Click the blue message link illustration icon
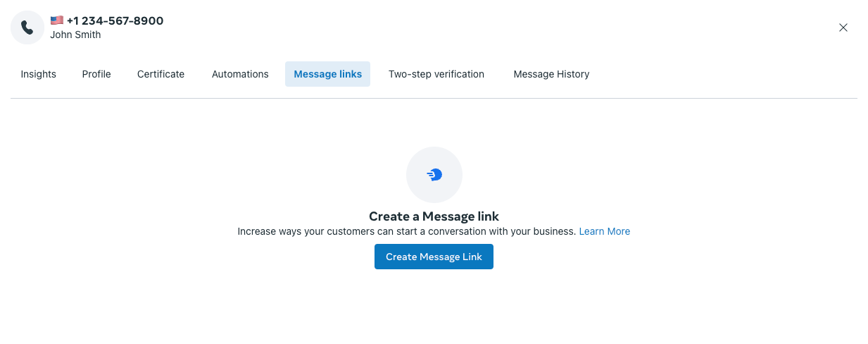 click(434, 175)
